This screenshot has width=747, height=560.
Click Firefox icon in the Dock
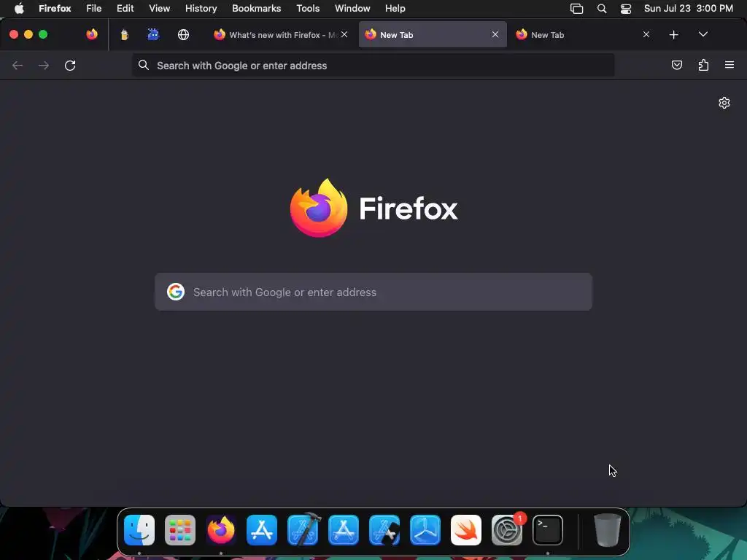point(221,530)
